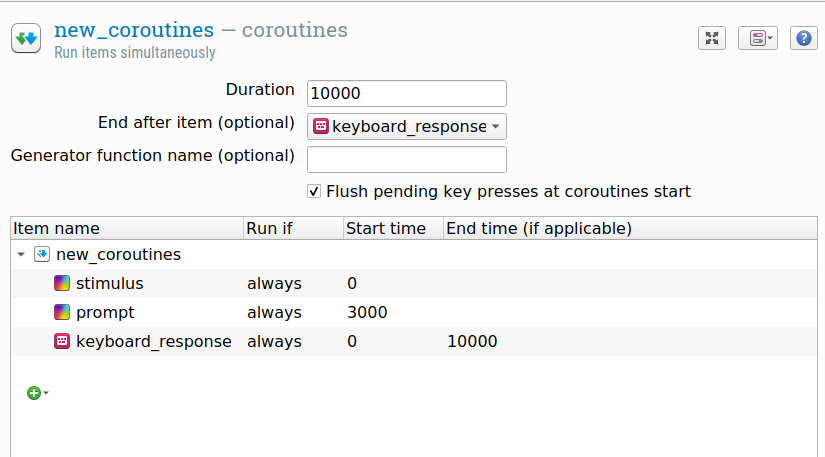This screenshot has height=457, width=825.
Task: Click the coroutines item icon in header
Action: point(26,39)
